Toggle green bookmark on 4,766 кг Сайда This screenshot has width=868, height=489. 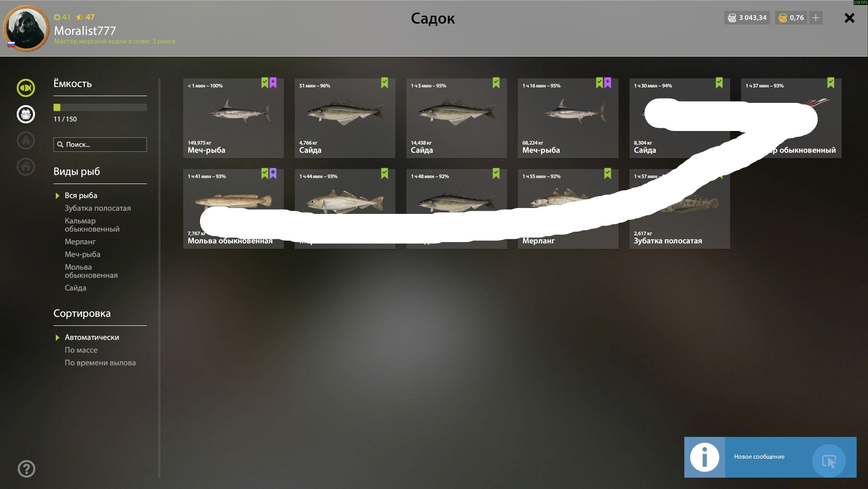coord(385,82)
